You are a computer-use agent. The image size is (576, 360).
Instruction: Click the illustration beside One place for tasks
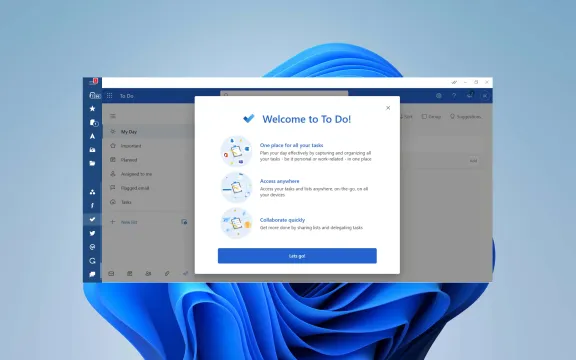coord(236,151)
